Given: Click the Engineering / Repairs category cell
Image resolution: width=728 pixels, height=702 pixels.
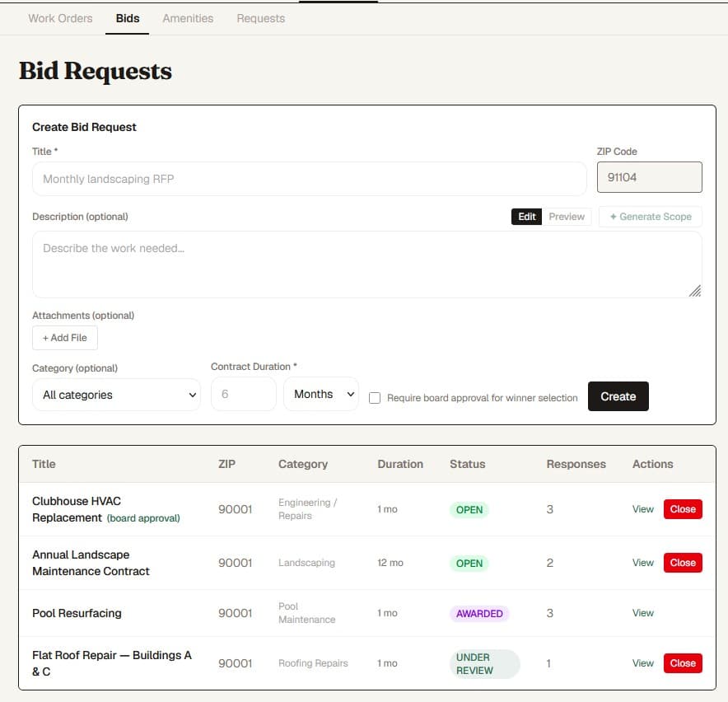Looking at the screenshot, I should tap(308, 509).
